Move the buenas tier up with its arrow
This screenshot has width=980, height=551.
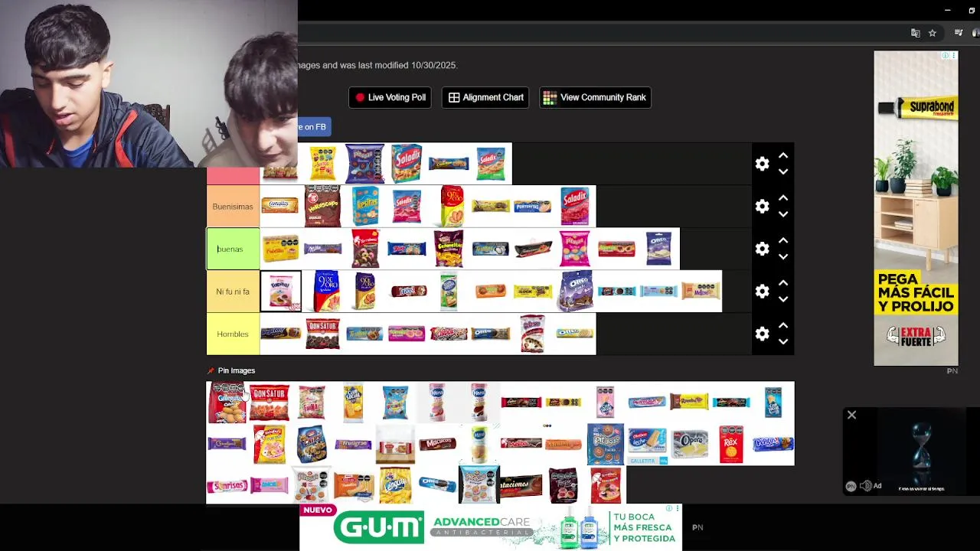[x=783, y=240]
